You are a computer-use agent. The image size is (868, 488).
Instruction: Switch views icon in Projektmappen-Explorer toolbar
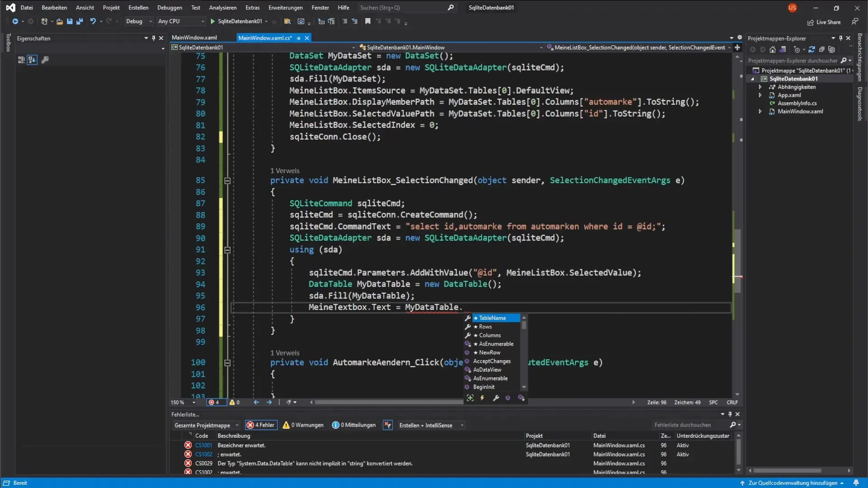[783, 50]
